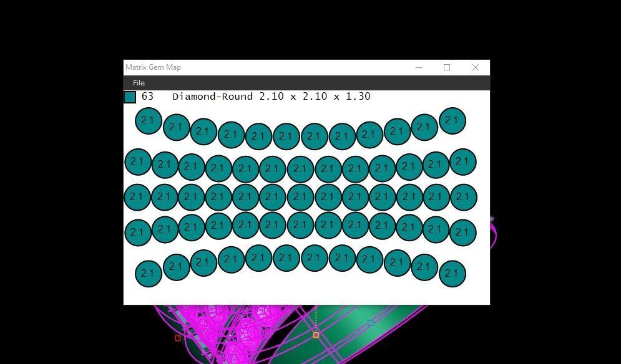Open the File menu
Screen dimensions: 621x364
coord(139,83)
